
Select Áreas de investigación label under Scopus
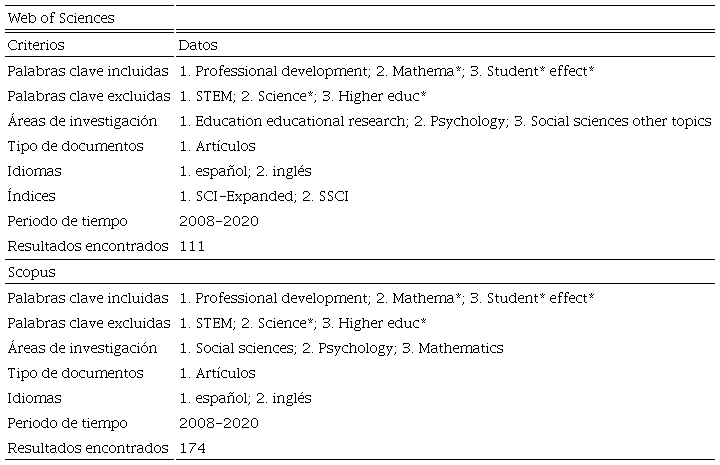tap(82, 348)
